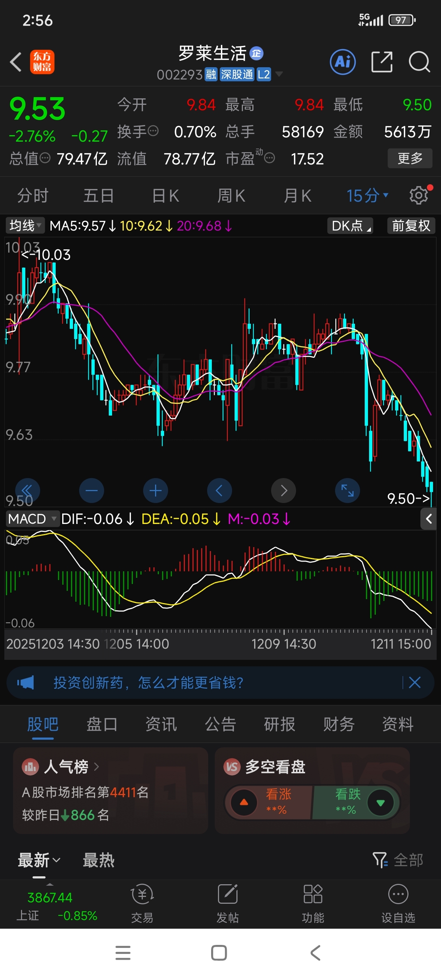Expand the stock code 002293 dropdown arrow
The image size is (441, 980).
279,74
